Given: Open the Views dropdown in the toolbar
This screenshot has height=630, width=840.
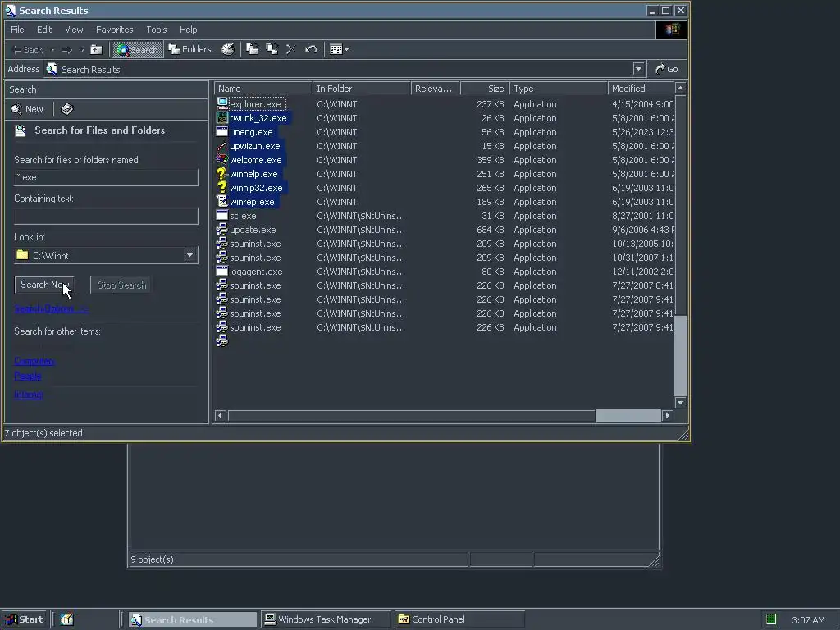Looking at the screenshot, I should click(x=339, y=49).
